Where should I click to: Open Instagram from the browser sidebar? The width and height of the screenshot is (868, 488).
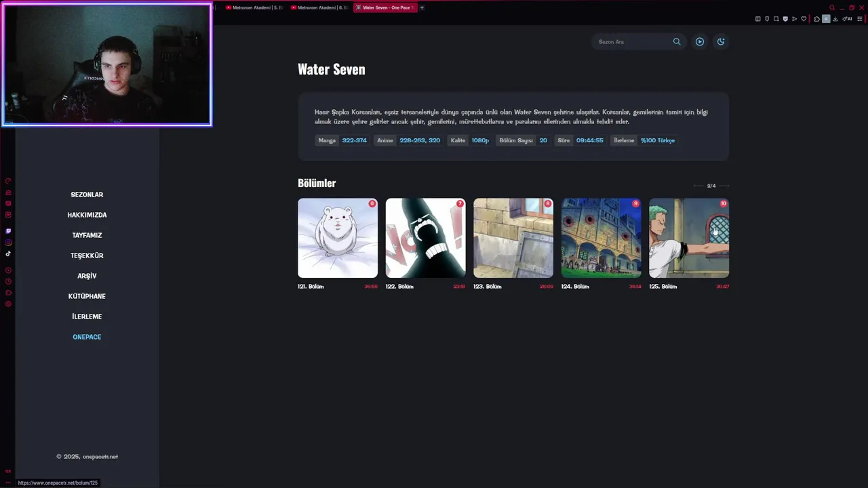8,243
